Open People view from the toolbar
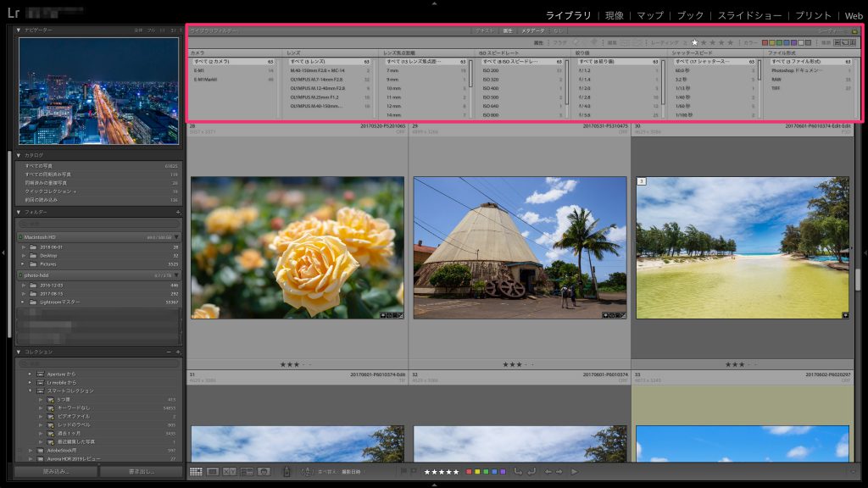The height and width of the screenshot is (488, 868). click(264, 471)
